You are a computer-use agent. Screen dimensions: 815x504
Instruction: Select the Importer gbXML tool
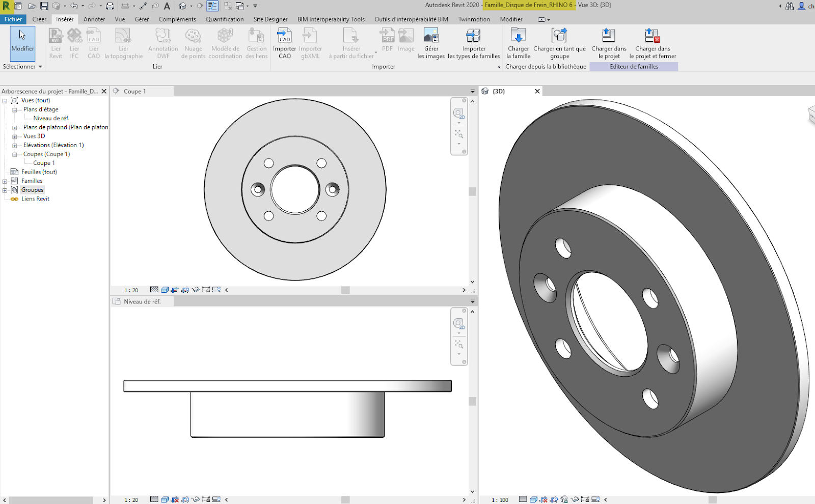click(311, 43)
